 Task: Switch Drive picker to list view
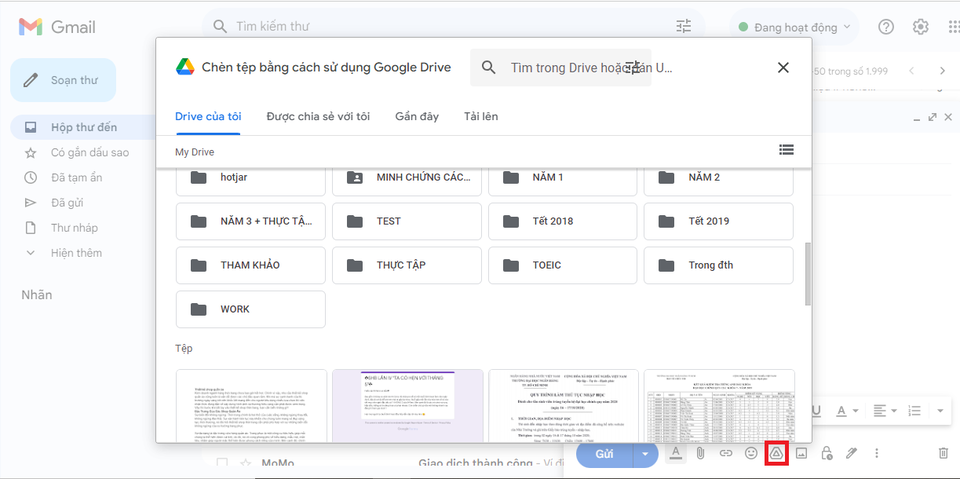click(786, 150)
